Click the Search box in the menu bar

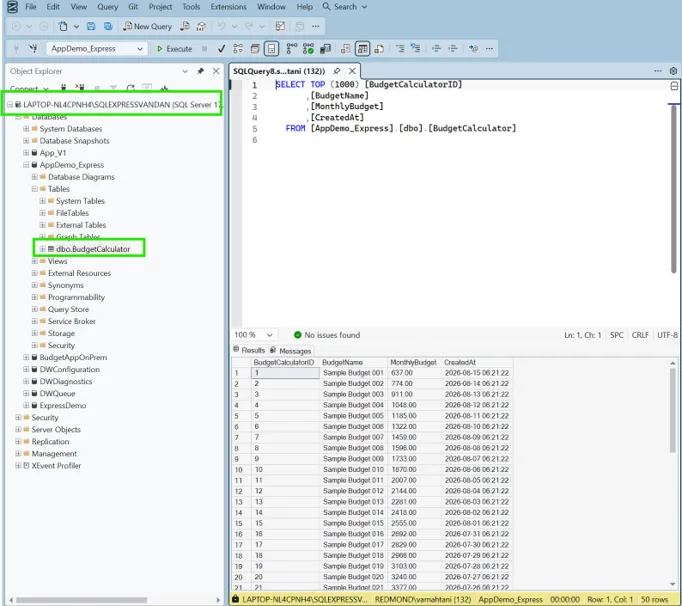(345, 7)
